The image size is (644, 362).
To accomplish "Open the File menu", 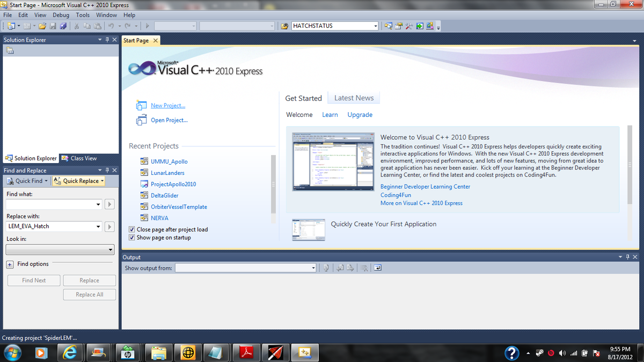I will click(8, 15).
